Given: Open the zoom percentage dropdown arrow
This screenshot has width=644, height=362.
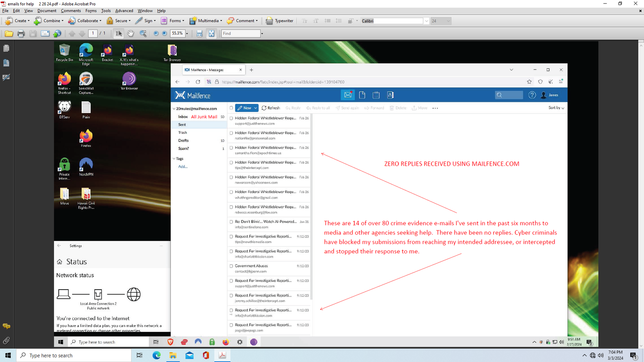Looking at the screenshot, I should 187,34.
